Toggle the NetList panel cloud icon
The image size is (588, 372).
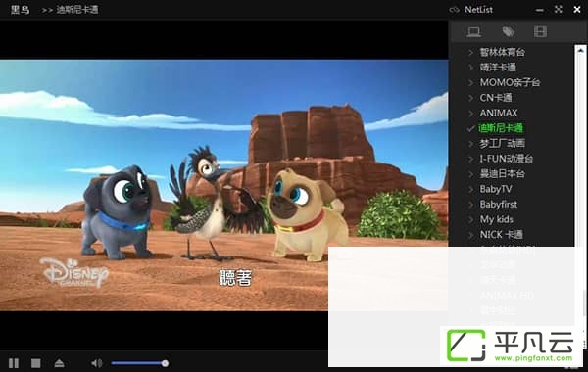pyautogui.click(x=454, y=10)
